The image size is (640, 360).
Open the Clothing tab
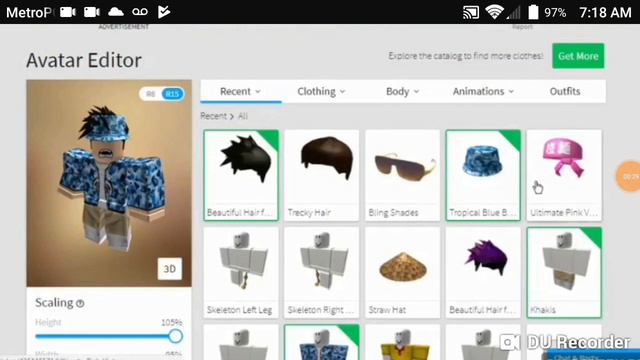pyautogui.click(x=321, y=91)
